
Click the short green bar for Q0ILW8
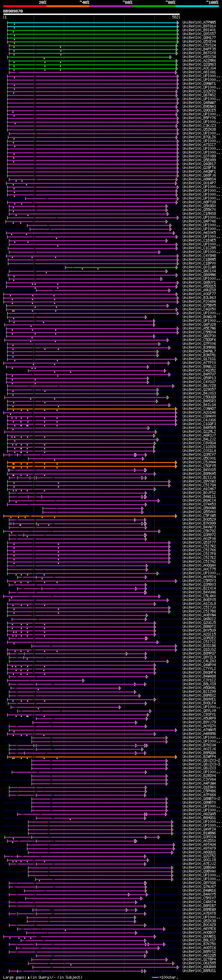pyautogui.click(x=121, y=267)
